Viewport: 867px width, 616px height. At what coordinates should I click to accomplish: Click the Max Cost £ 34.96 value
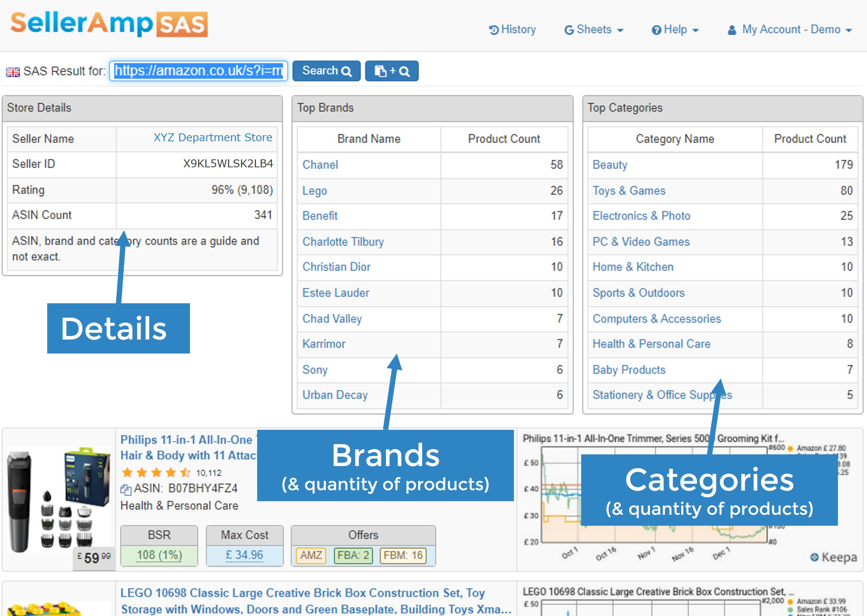coord(244,555)
